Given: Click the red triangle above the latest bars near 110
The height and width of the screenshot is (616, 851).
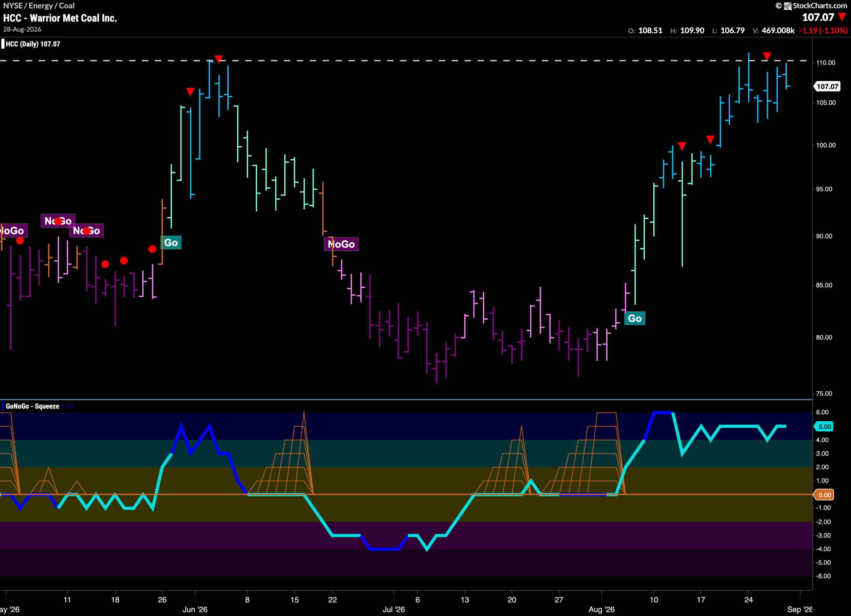Looking at the screenshot, I should click(x=767, y=56).
